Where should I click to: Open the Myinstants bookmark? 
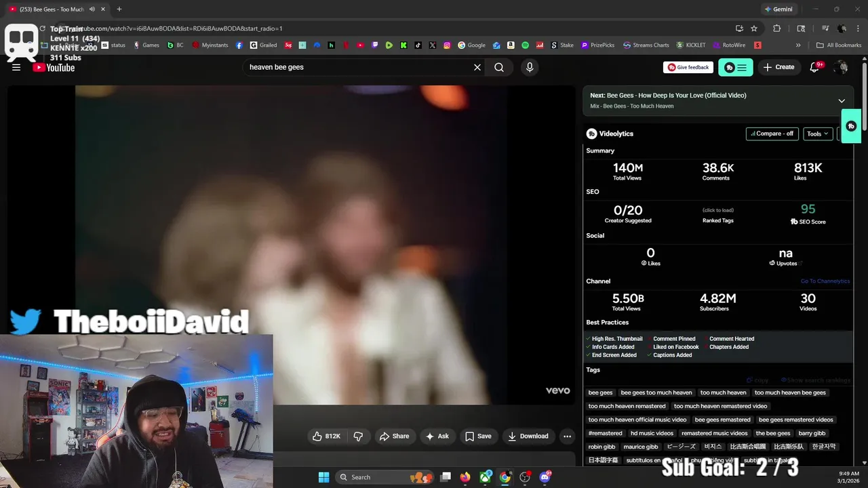click(x=210, y=45)
